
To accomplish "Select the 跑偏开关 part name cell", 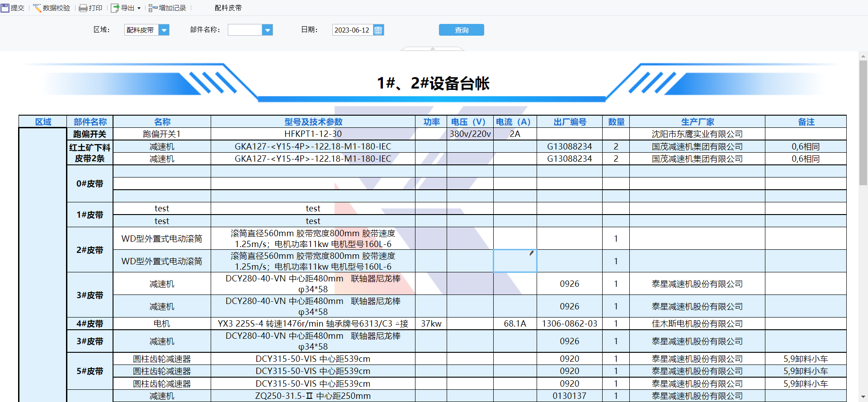I will (90, 134).
